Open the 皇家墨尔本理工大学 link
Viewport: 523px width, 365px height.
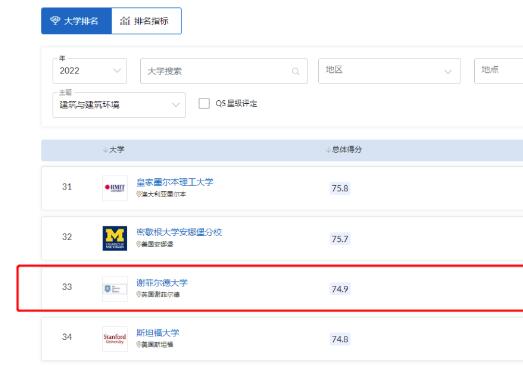pos(175,182)
